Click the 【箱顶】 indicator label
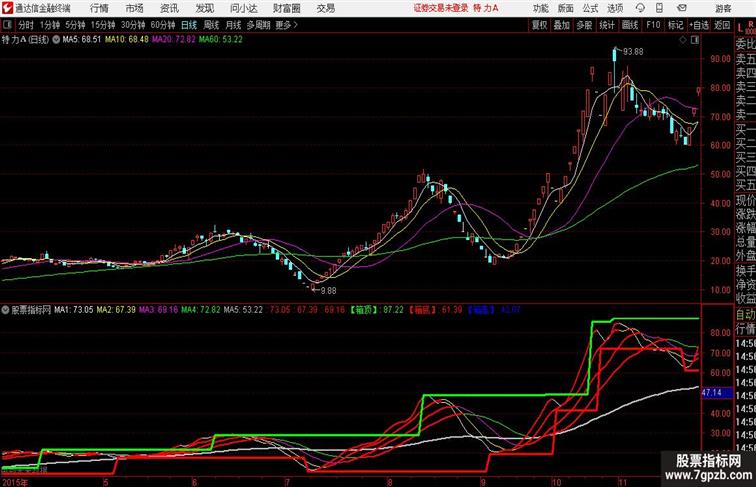 (364, 310)
